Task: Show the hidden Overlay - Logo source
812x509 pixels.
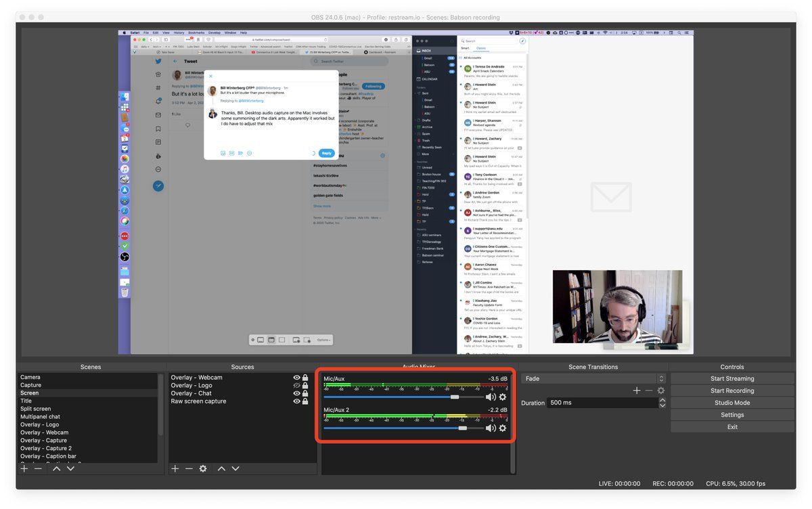Action: 296,386
